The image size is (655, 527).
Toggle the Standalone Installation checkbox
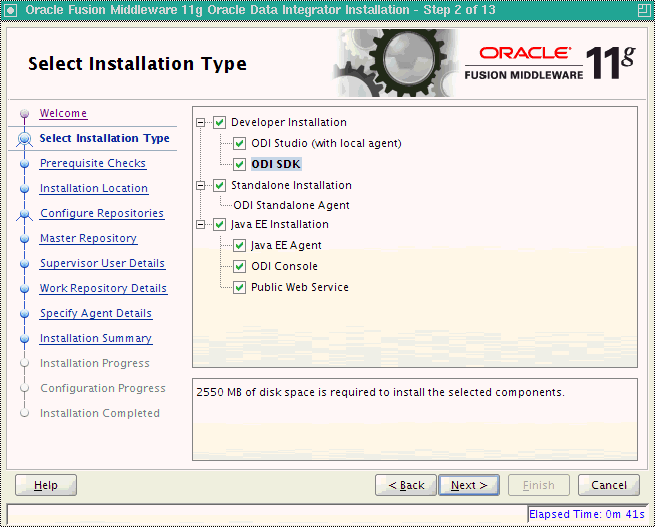219,185
